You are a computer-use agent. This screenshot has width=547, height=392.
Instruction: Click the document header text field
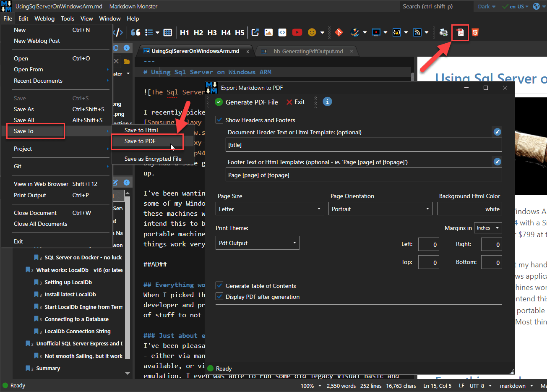click(x=364, y=145)
